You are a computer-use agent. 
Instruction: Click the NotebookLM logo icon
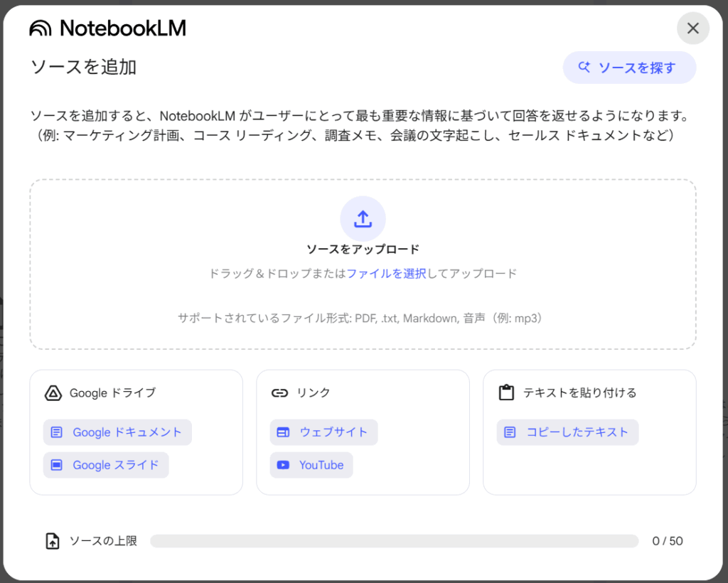pos(41,28)
